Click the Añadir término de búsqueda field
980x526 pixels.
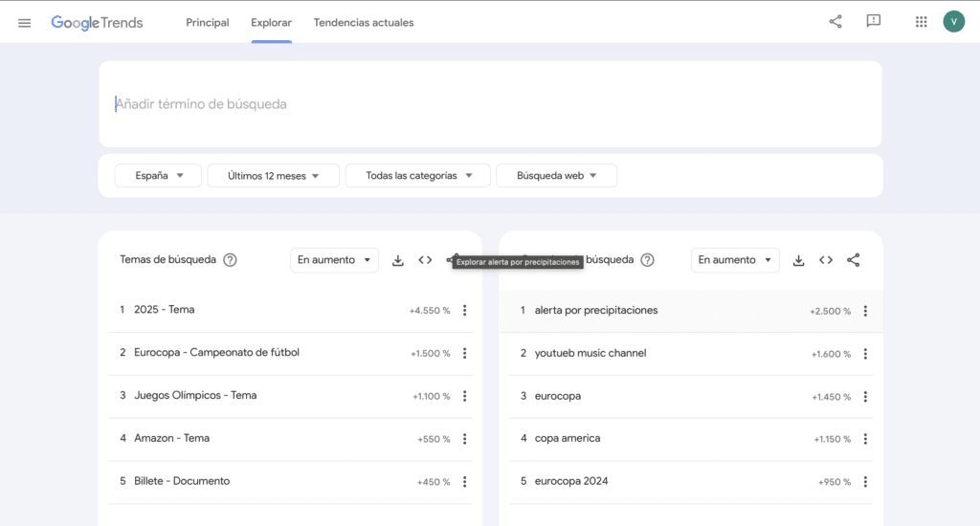[490, 104]
